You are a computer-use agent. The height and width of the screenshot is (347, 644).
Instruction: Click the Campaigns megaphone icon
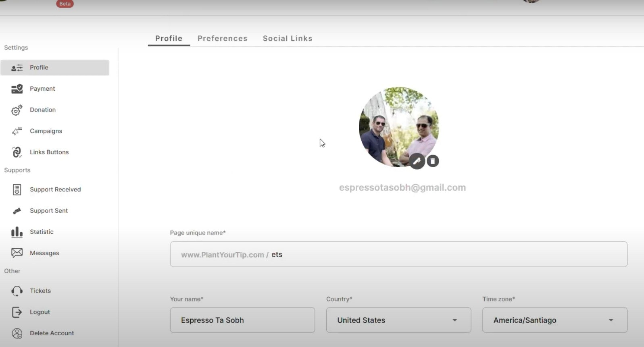[17, 131]
